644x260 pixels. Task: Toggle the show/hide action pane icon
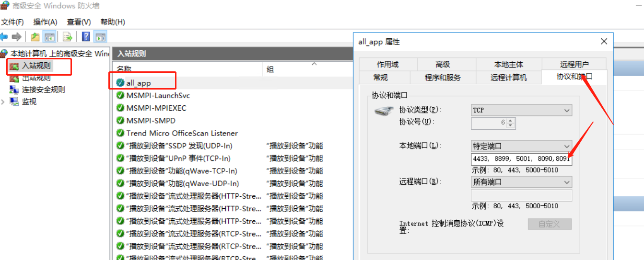[100, 37]
